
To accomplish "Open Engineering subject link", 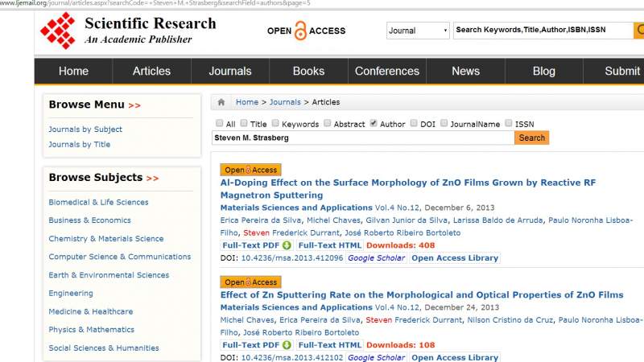I will (71, 294).
